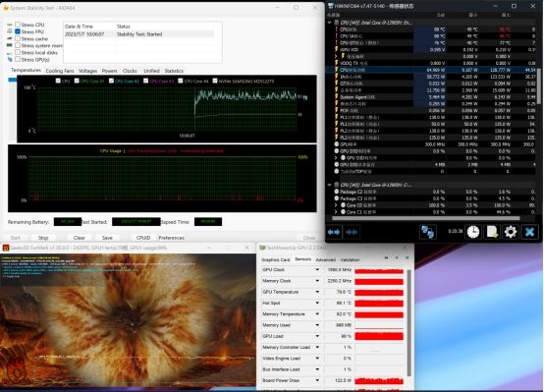Screen dimensions: 544x392
Task: Click HWiNFO horizontal scrollbar
Action: pyautogui.click(x=426, y=218)
